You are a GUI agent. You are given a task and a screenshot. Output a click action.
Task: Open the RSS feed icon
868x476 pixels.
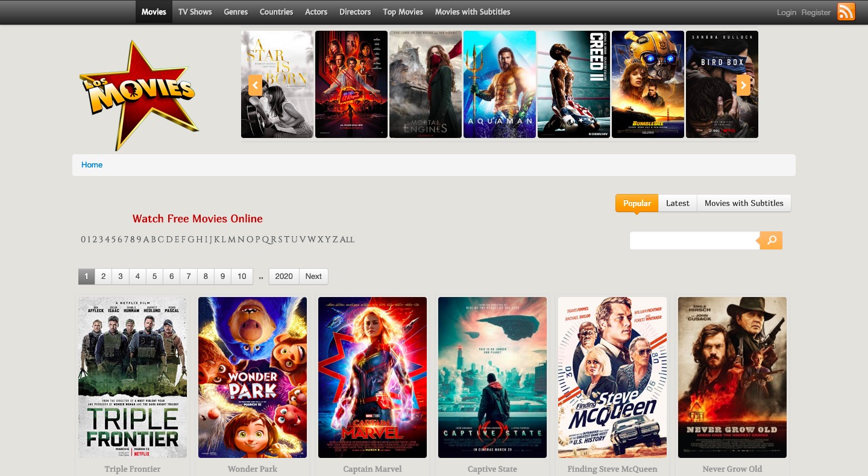click(846, 11)
